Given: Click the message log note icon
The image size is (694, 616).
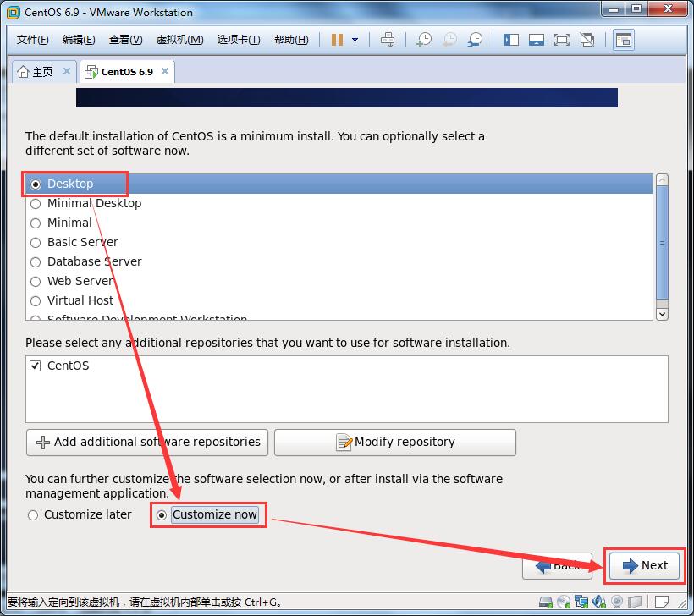Looking at the screenshot, I should coord(662,602).
